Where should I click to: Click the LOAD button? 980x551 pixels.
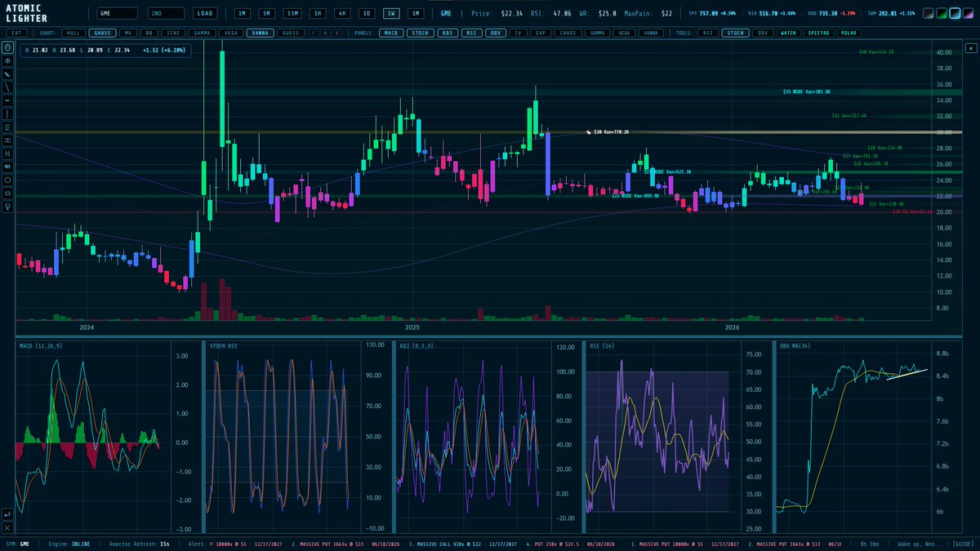pos(204,13)
